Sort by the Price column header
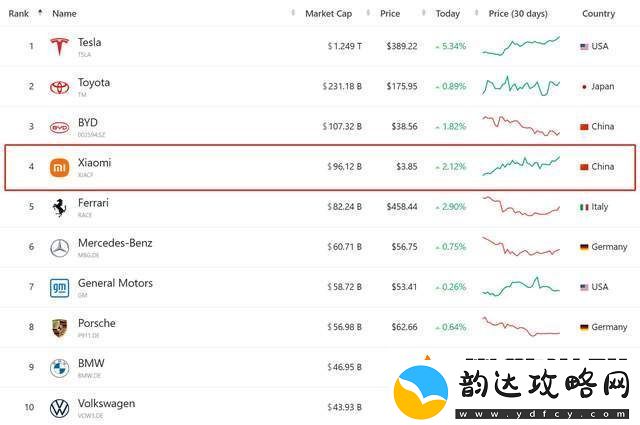640x425 pixels. coord(390,13)
